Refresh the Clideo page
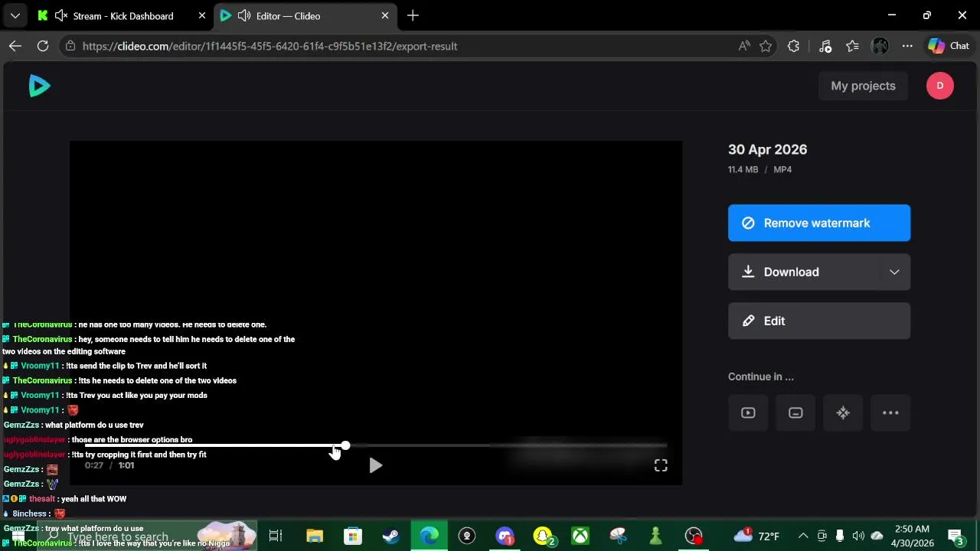The height and width of the screenshot is (551, 980). (43, 46)
